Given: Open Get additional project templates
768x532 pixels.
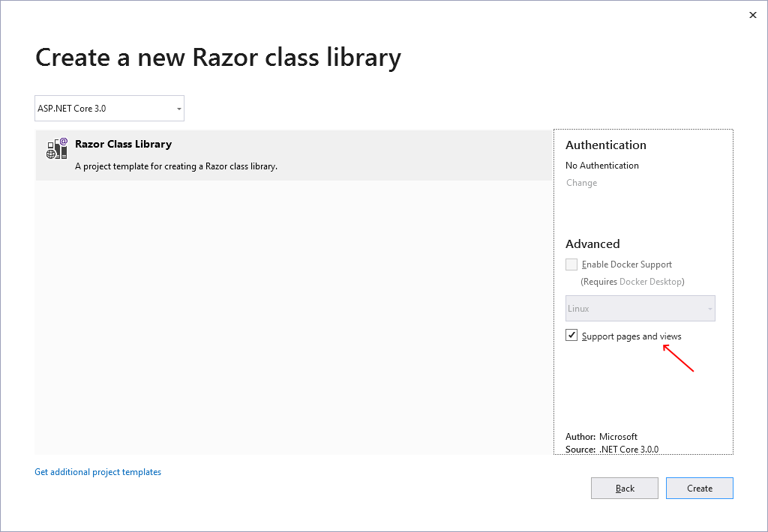Looking at the screenshot, I should click(97, 471).
